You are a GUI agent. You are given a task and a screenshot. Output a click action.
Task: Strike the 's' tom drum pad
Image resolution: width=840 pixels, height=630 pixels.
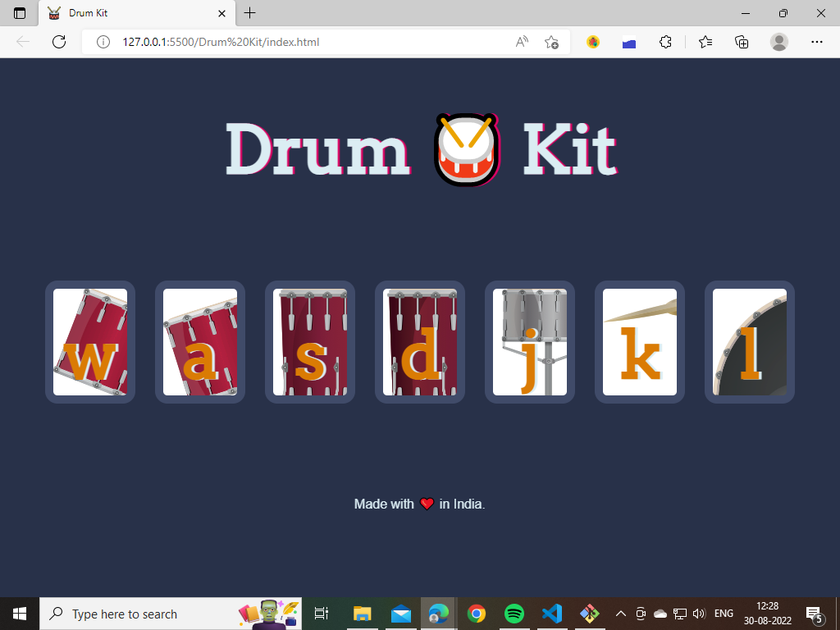pyautogui.click(x=309, y=342)
